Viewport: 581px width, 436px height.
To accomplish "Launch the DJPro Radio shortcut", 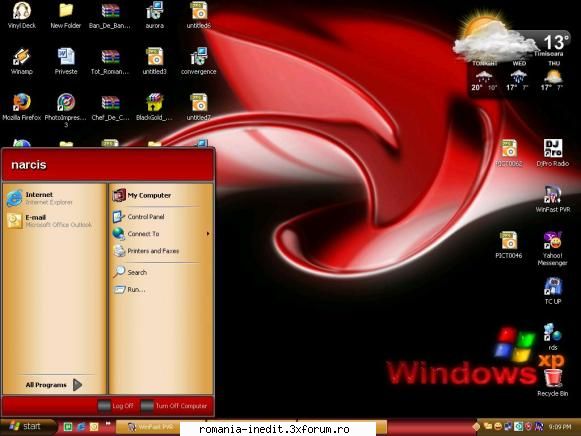I will tap(552, 153).
